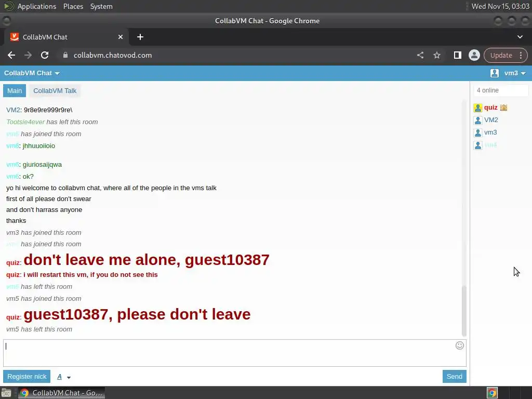The width and height of the screenshot is (532, 399).
Task: Click the tab favicon of CollabVM Chat
Action: click(x=14, y=37)
